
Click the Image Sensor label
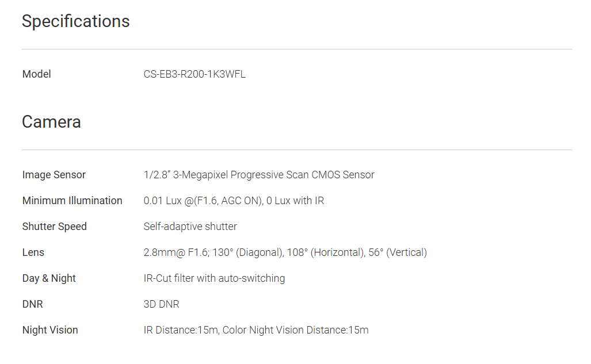click(x=54, y=175)
